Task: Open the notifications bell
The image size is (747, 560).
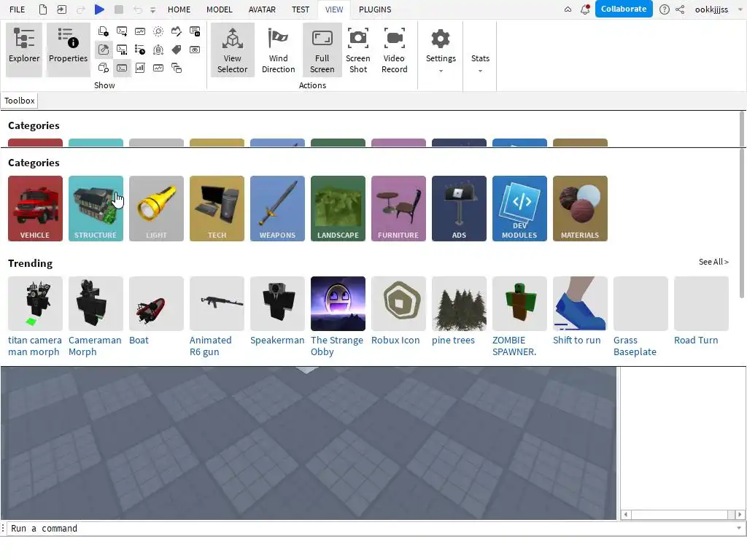Action: [585, 9]
